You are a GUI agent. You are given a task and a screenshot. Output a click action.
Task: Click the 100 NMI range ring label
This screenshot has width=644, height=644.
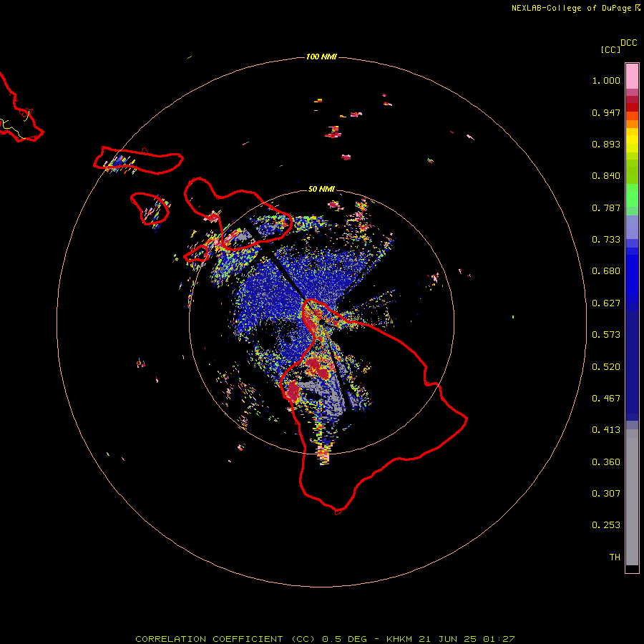point(321,57)
